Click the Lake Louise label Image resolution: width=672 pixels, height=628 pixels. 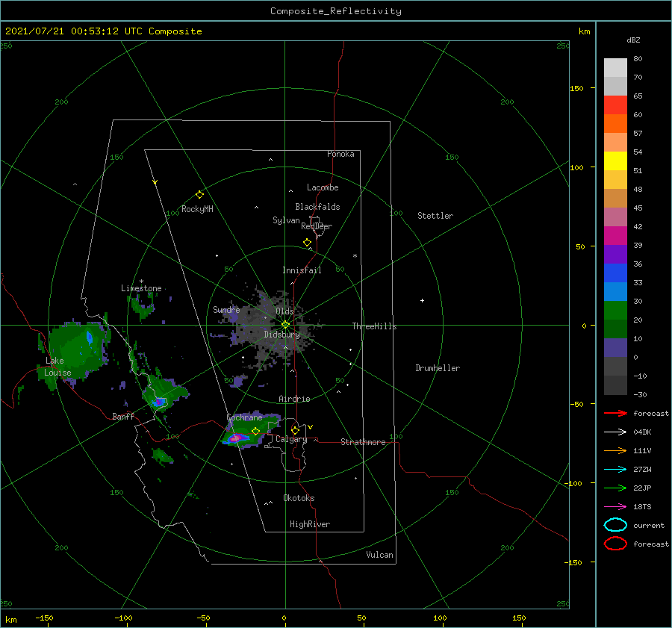57,367
